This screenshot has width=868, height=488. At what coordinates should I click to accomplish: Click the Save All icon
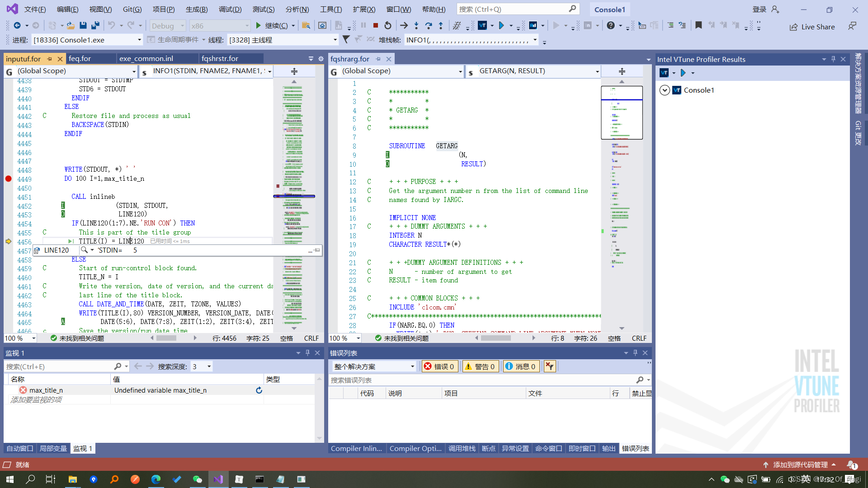tap(95, 26)
